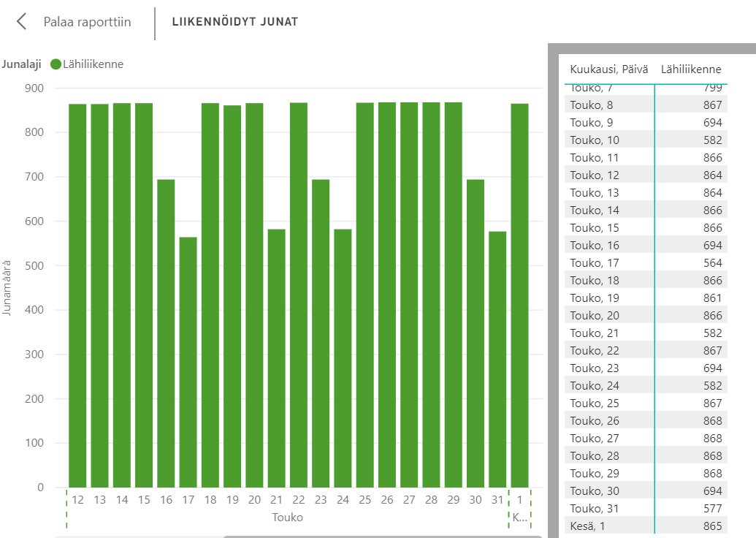This screenshot has width=756, height=538.
Task: Click the Touko month label under axis
Action: tap(287, 518)
